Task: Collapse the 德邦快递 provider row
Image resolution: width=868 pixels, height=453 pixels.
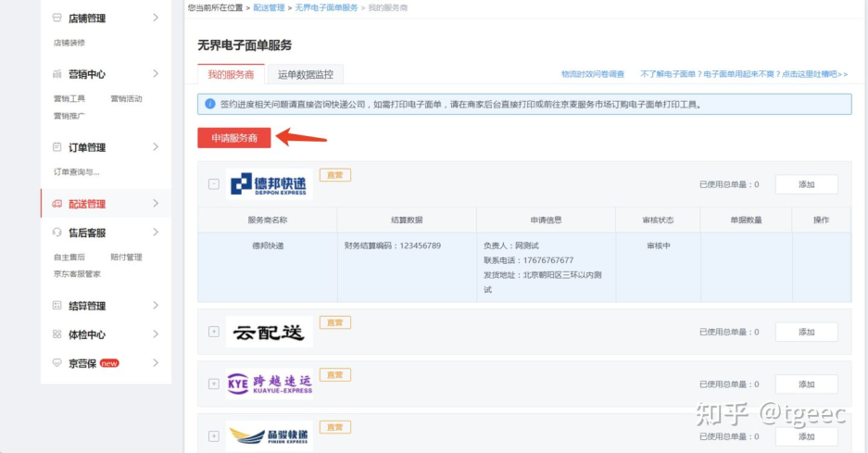Action: click(x=214, y=184)
